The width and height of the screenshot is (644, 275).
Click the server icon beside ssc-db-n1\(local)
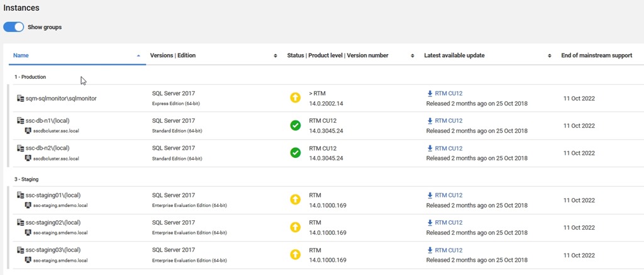tap(20, 121)
